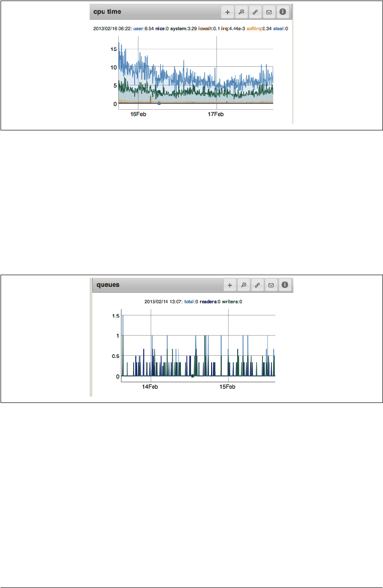Viewport: 383px width, 588px height.
Task: Click the timestamp 2013/02/14 13:07 in queues legend
Action: click(163, 302)
